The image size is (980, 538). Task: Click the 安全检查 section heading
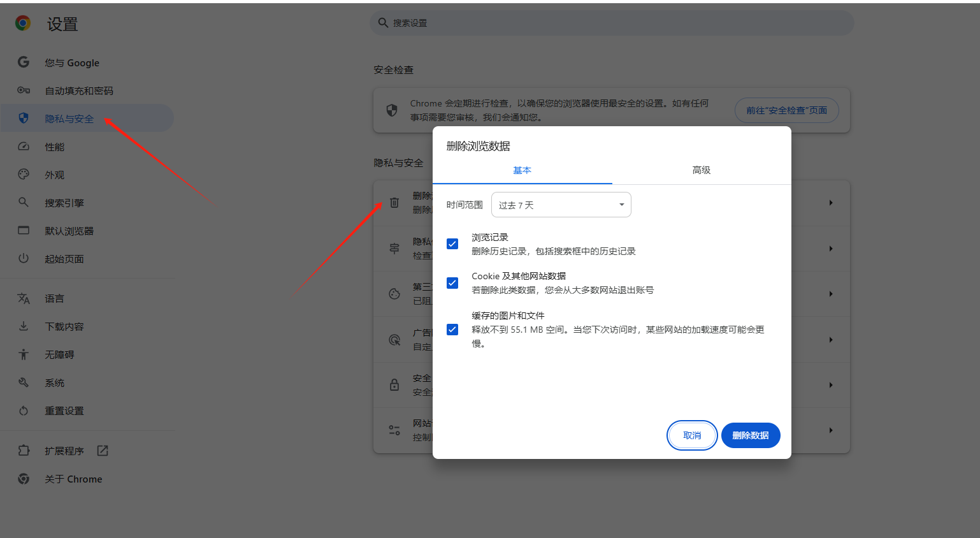click(x=394, y=69)
